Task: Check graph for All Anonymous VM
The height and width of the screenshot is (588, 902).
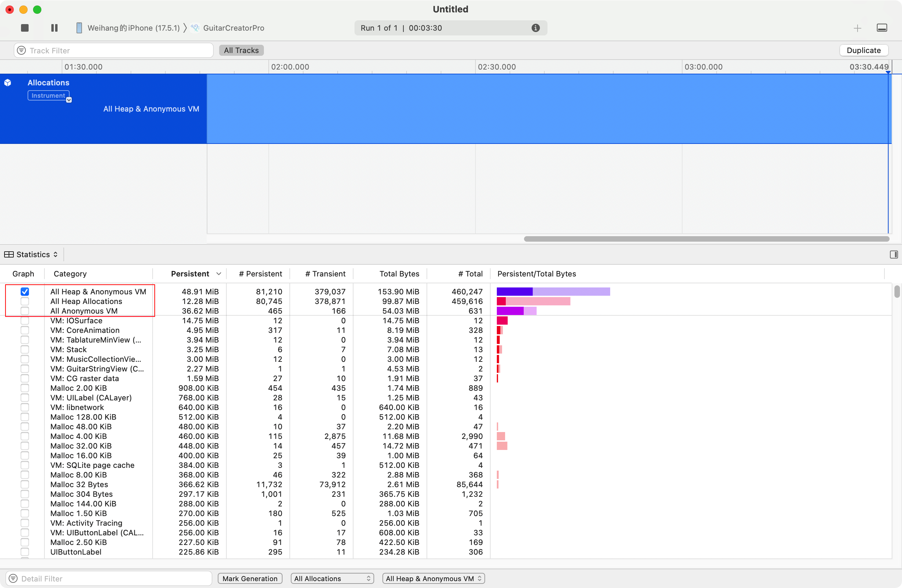Action: (25, 311)
